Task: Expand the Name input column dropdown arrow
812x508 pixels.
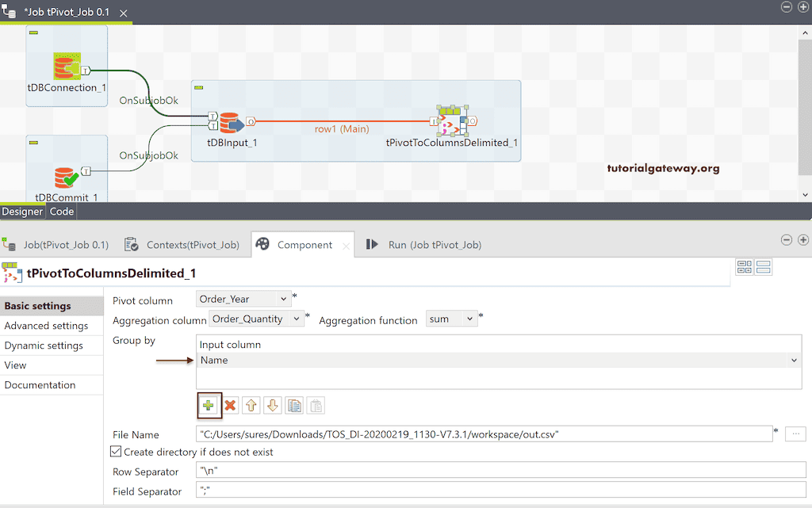Action: (794, 360)
